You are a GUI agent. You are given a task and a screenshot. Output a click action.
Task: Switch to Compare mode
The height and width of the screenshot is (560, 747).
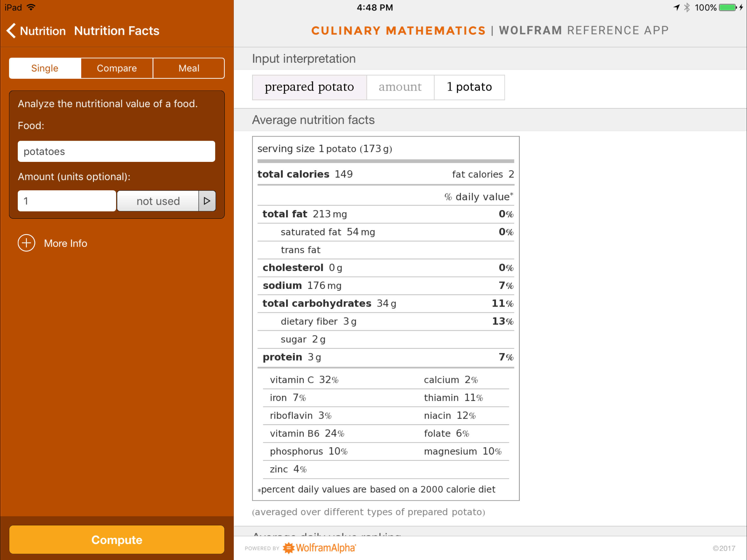[117, 68]
